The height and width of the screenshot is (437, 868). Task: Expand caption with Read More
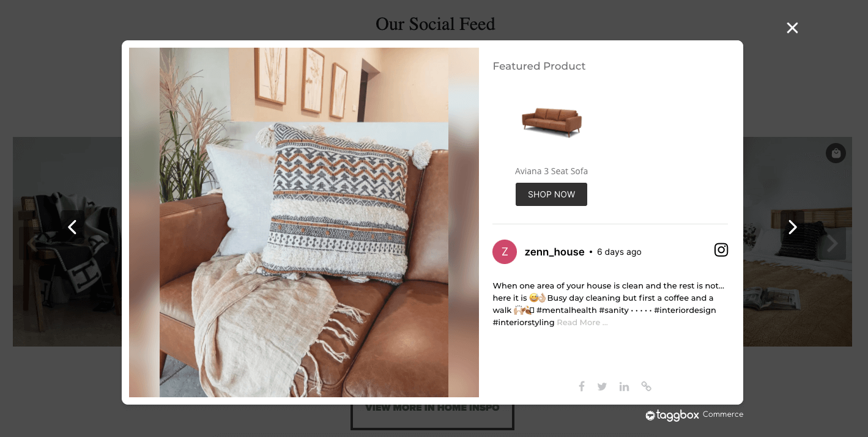click(x=582, y=323)
